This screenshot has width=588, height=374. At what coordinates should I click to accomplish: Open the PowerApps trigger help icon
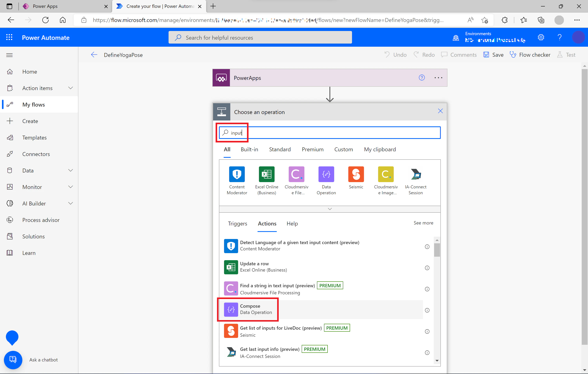pyautogui.click(x=422, y=78)
